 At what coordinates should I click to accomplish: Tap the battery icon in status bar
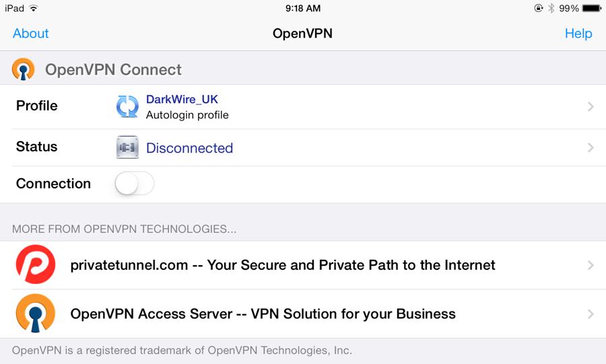coord(592,8)
